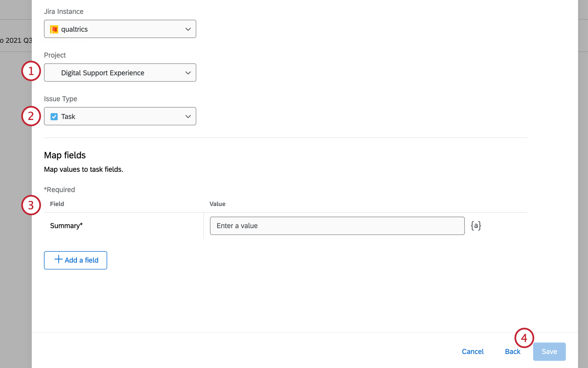Screen dimensions: 588x368
Task: Open the piped text {a} menu for Summary
Action: click(x=476, y=226)
